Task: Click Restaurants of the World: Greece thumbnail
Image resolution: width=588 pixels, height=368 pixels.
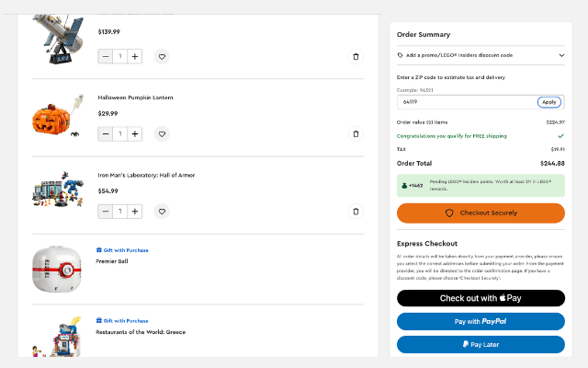Action: click(x=57, y=337)
